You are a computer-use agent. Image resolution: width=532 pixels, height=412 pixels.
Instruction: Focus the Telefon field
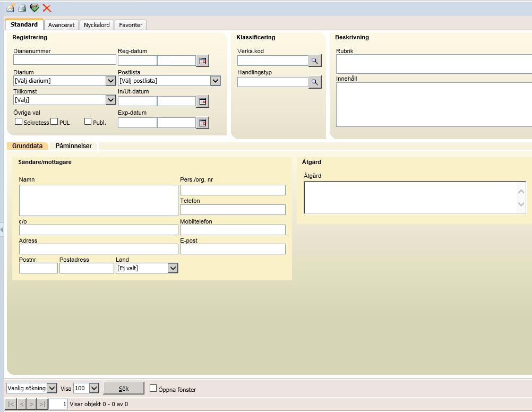[x=233, y=210]
